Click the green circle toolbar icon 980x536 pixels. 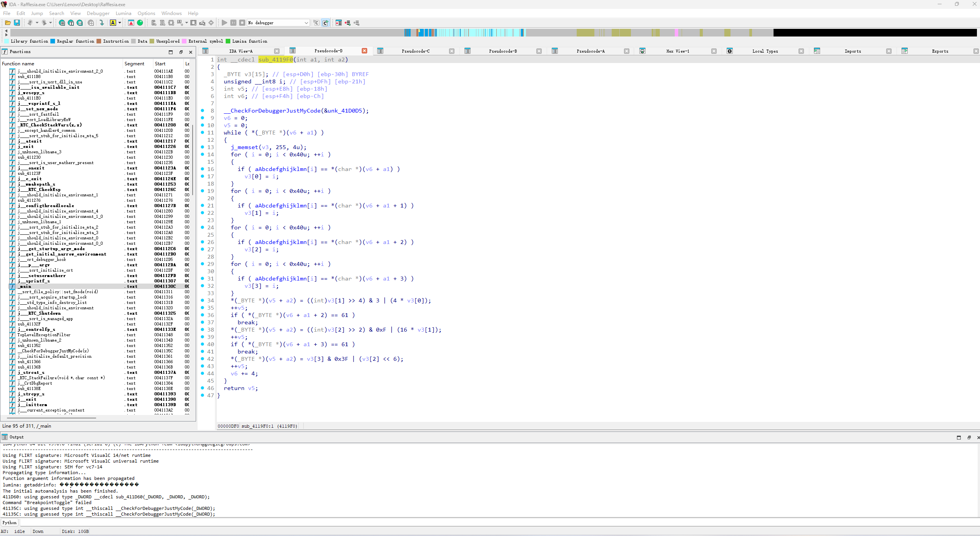coord(140,23)
